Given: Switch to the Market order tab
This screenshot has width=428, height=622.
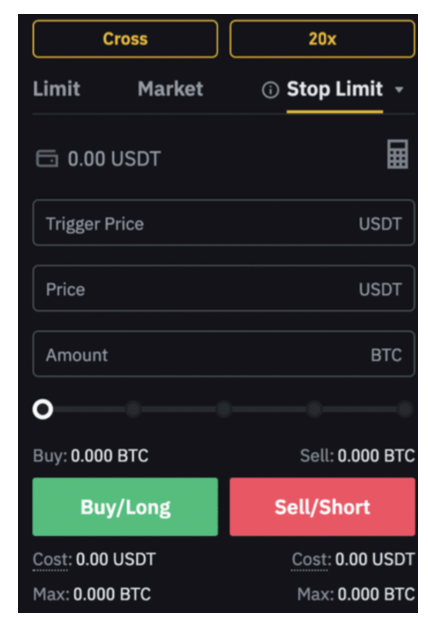Looking at the screenshot, I should [x=170, y=88].
